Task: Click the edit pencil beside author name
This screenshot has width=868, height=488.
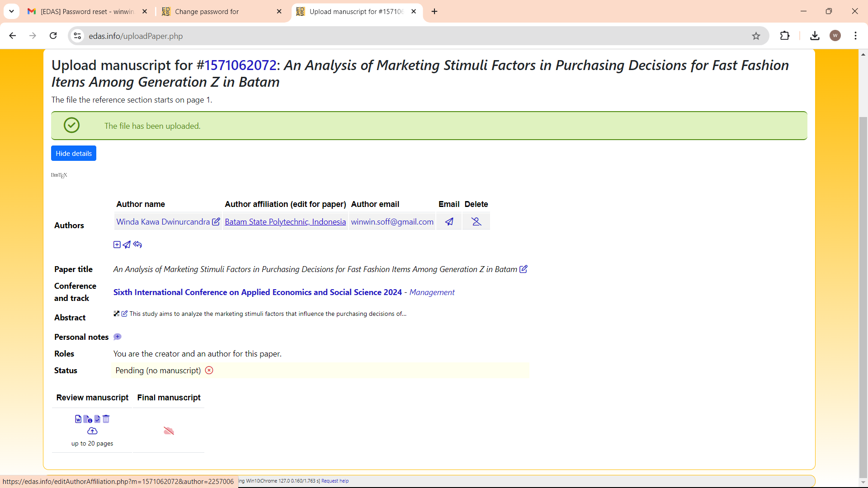Action: tap(216, 221)
